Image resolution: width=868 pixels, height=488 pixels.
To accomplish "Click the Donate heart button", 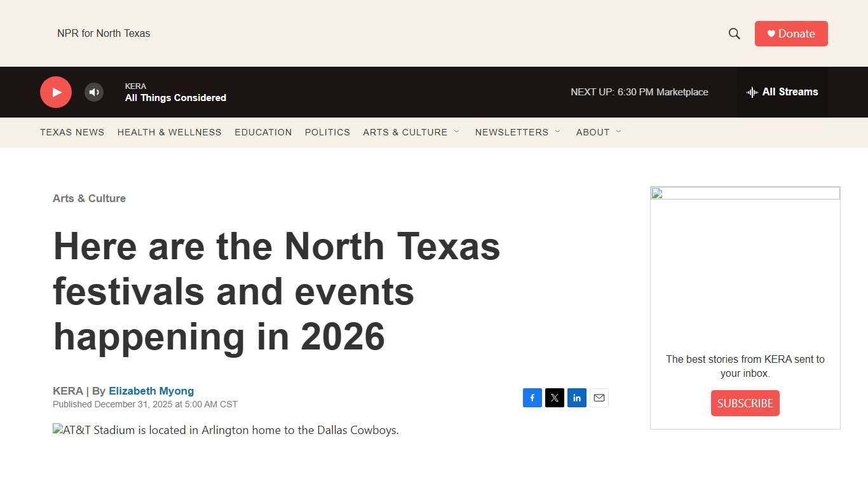I will click(x=791, y=33).
